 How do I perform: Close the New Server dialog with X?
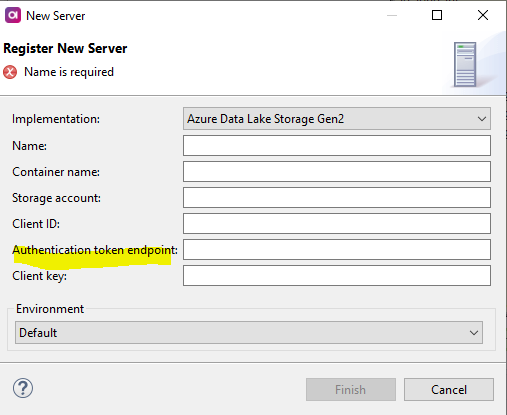tap(483, 15)
